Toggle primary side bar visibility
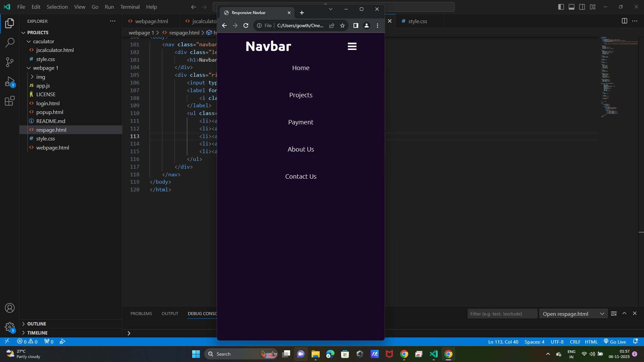The image size is (644, 362). point(561,7)
